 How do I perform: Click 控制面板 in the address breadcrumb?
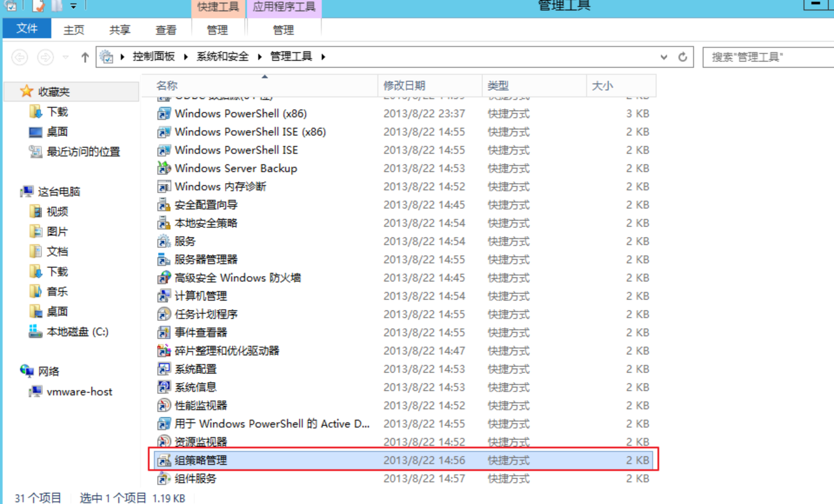coord(154,57)
